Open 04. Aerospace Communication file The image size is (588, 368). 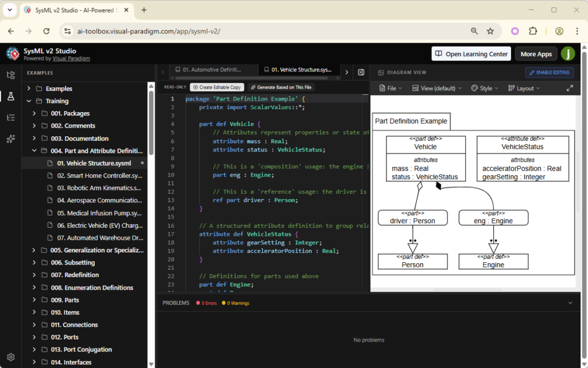[x=99, y=200]
